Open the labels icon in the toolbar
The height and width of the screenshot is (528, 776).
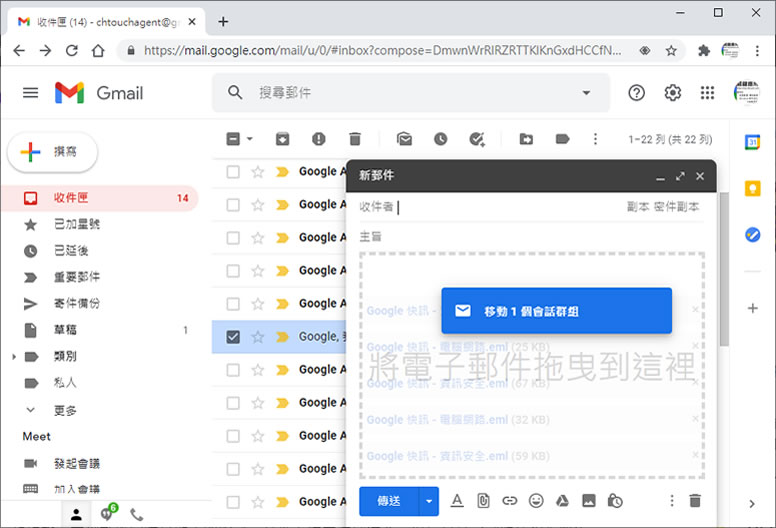[x=562, y=139]
